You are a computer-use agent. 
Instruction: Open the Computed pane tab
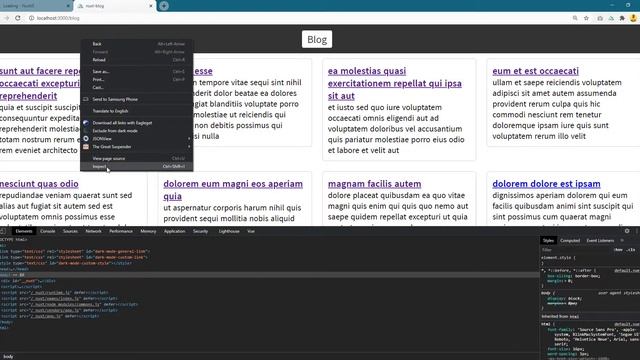tap(570, 240)
